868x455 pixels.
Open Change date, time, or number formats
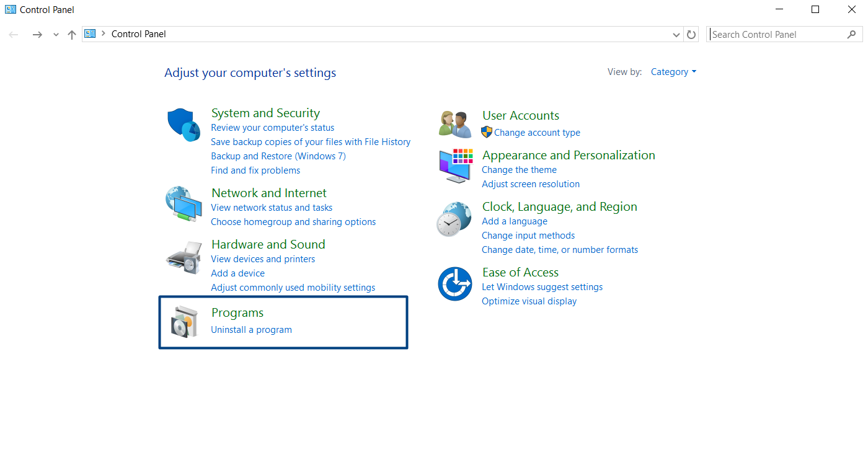pyautogui.click(x=560, y=250)
